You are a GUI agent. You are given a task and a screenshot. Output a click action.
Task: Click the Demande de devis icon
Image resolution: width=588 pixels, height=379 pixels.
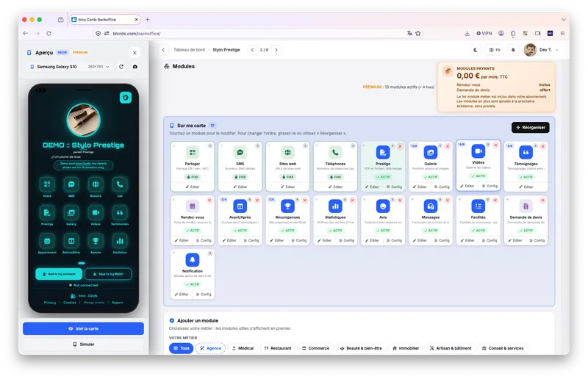pyautogui.click(x=526, y=206)
